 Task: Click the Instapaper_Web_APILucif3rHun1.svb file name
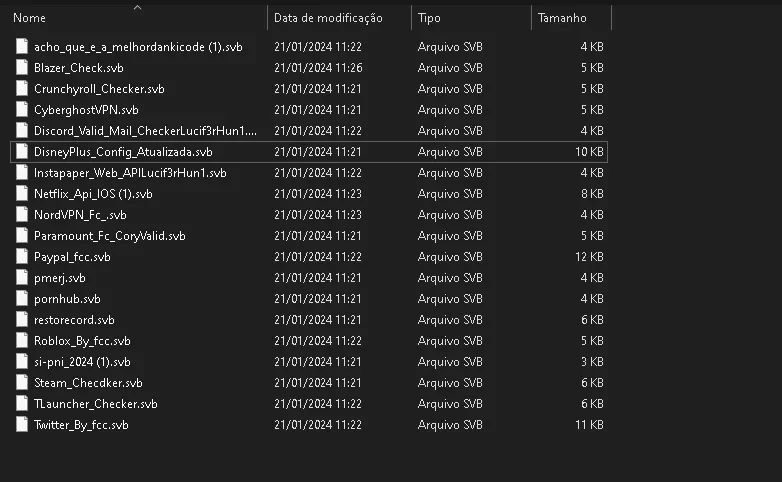point(130,173)
